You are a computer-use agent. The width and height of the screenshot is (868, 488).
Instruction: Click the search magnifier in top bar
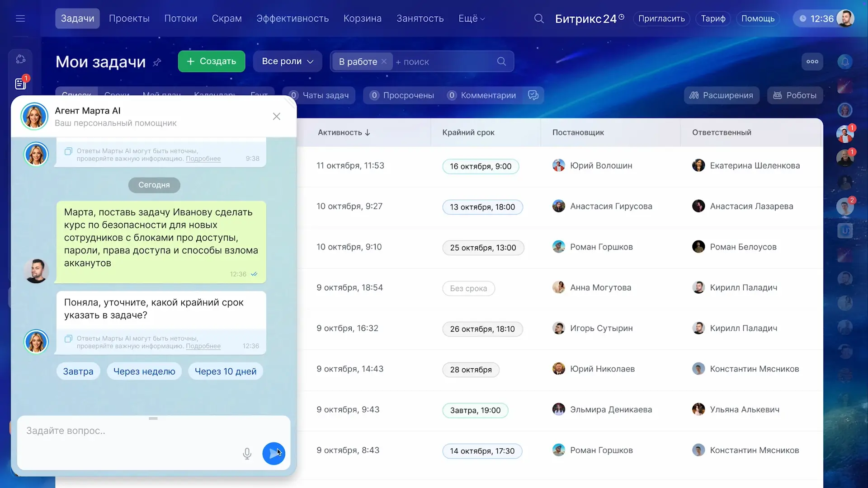539,19
